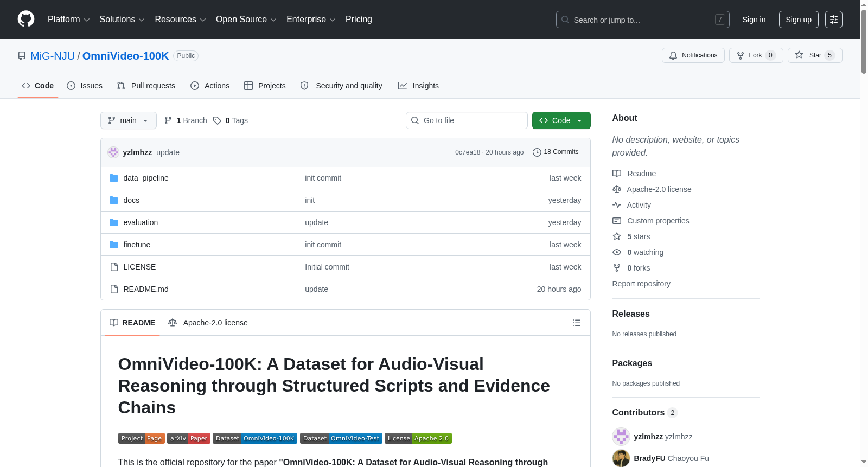Screen dimensions: 868x467
Task: Click the bell icon for Notifications
Action: [x=673, y=55]
